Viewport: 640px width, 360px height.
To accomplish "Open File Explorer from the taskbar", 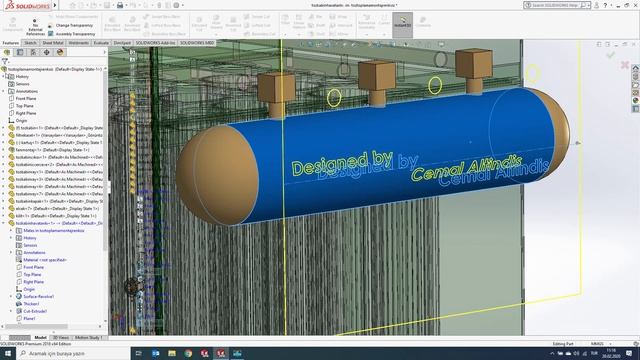I will [172, 353].
